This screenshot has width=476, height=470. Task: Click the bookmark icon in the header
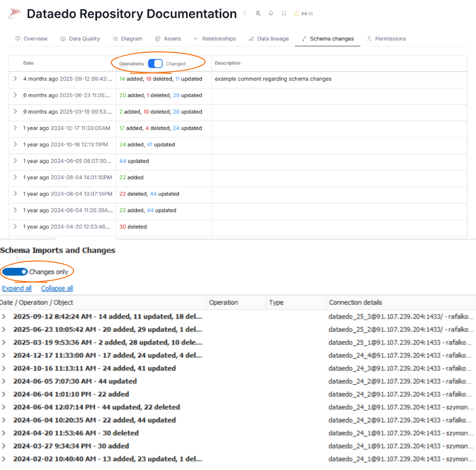284,13
